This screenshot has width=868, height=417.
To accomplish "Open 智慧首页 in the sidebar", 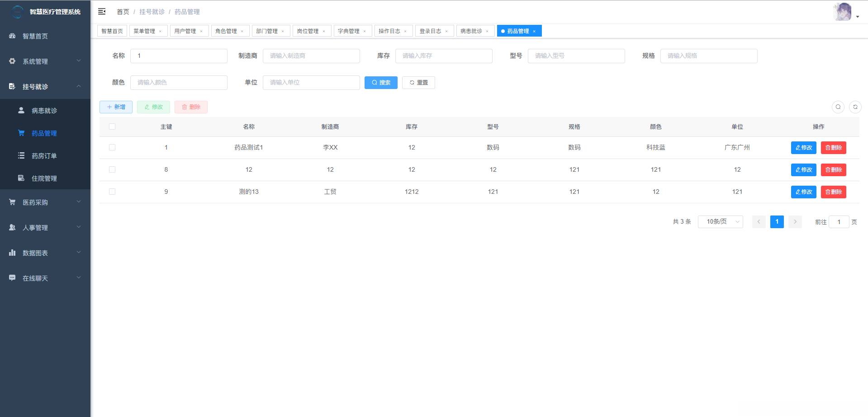I will coord(45,36).
